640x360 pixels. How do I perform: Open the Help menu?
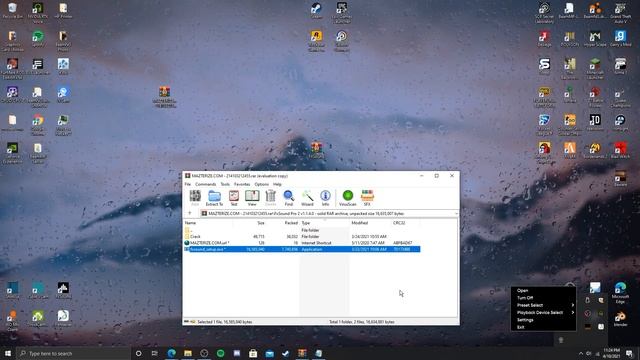[277, 184]
